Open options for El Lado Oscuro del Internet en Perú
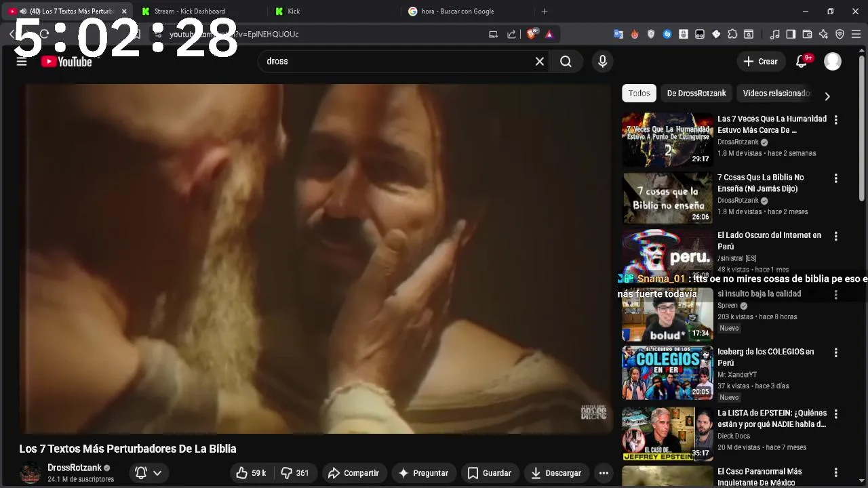Viewport: 868px width, 488px height. click(835, 237)
